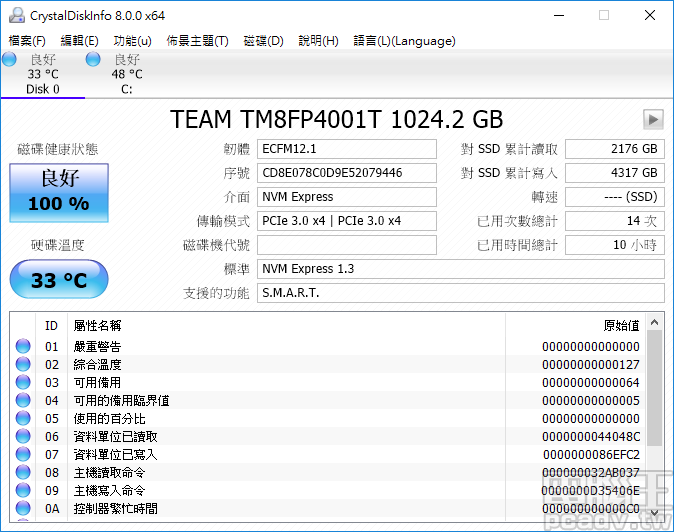674x532 pixels.
Task: Click the standard field NVM Express 1.3
Action: [x=461, y=269]
